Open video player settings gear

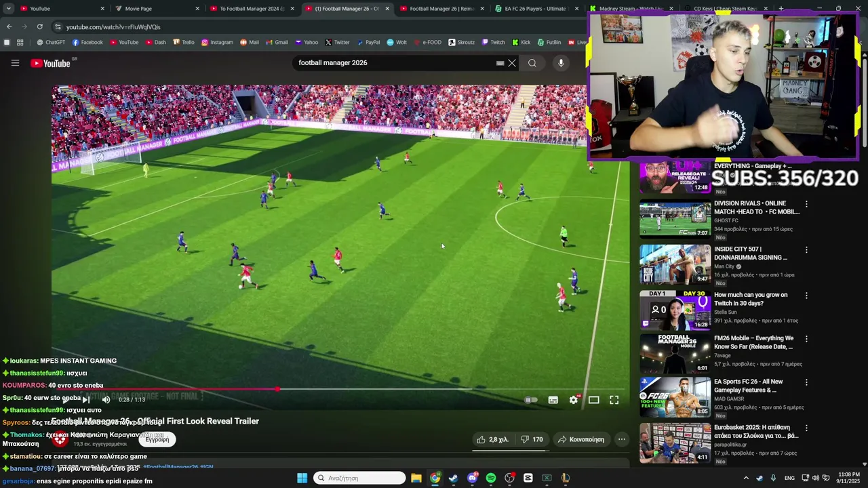[574, 400]
